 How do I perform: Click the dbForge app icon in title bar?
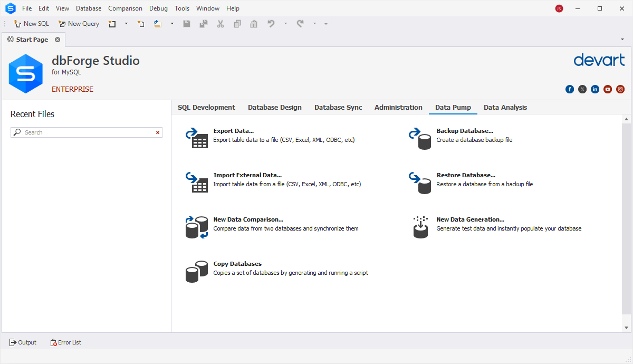[x=10, y=8]
